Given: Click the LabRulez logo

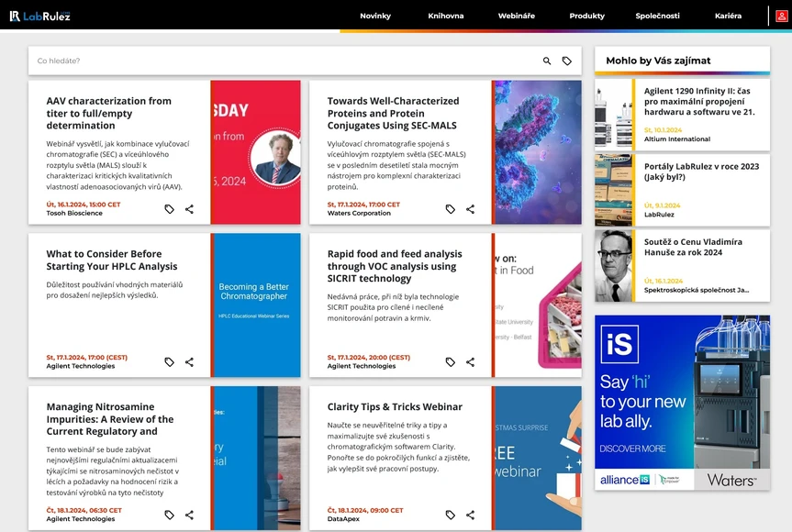Looking at the screenshot, I should click(39, 17).
